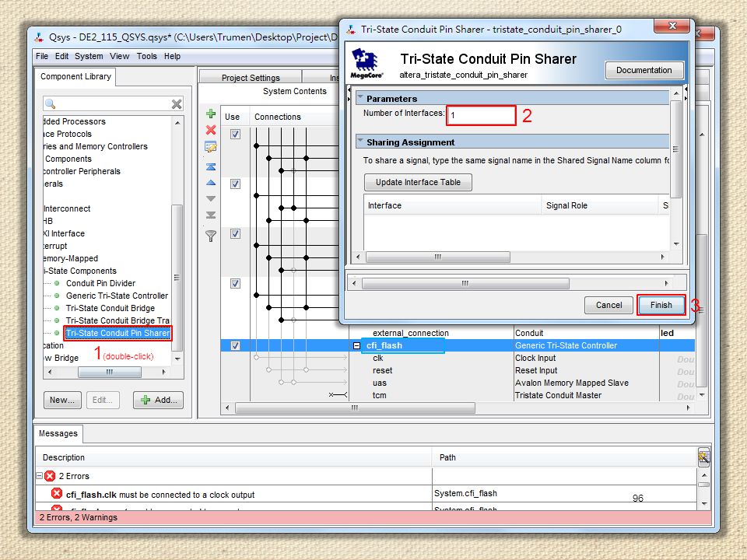Screen dimensions: 747x560
Task: Collapse the Parameters section in dialog
Action: [360, 98]
